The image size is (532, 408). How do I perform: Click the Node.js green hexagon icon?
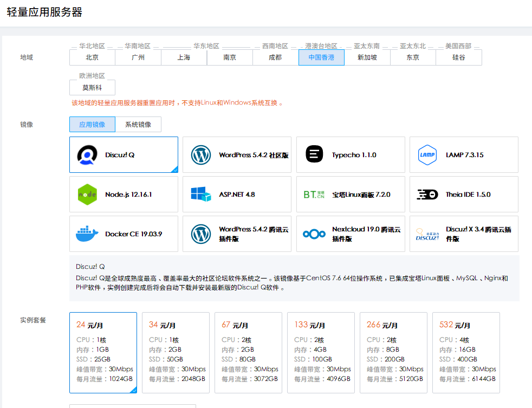pyautogui.click(x=87, y=195)
